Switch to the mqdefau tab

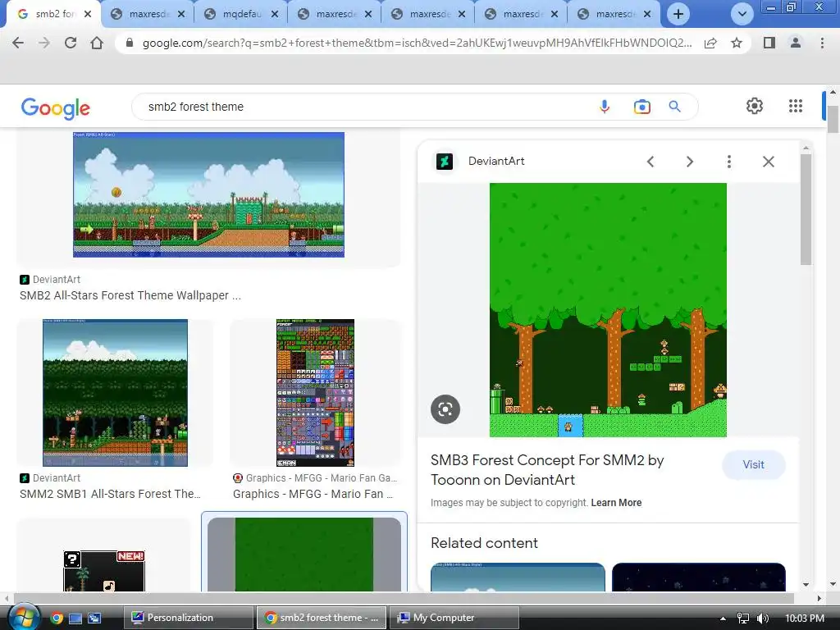click(241, 14)
